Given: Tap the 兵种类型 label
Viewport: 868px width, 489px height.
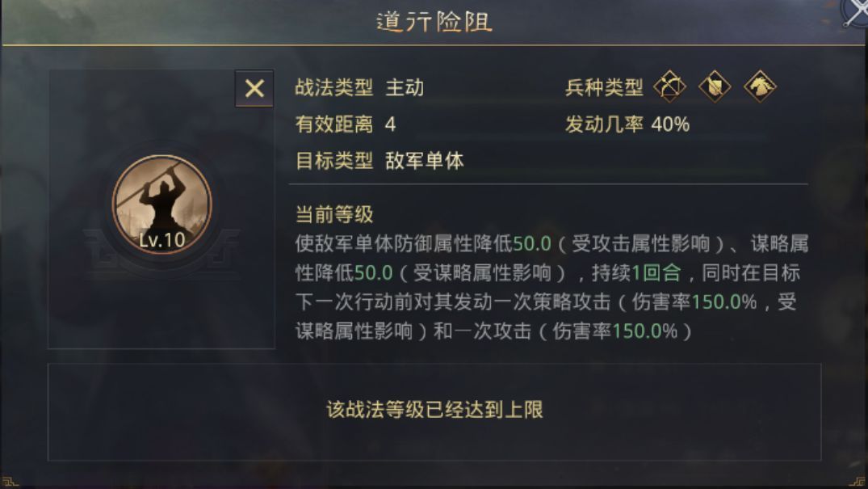Looking at the screenshot, I should coord(604,87).
